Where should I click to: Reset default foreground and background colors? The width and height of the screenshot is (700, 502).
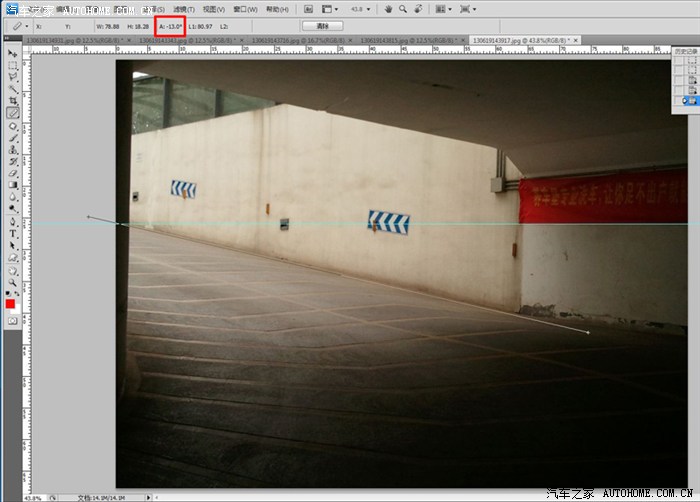(x=8, y=293)
